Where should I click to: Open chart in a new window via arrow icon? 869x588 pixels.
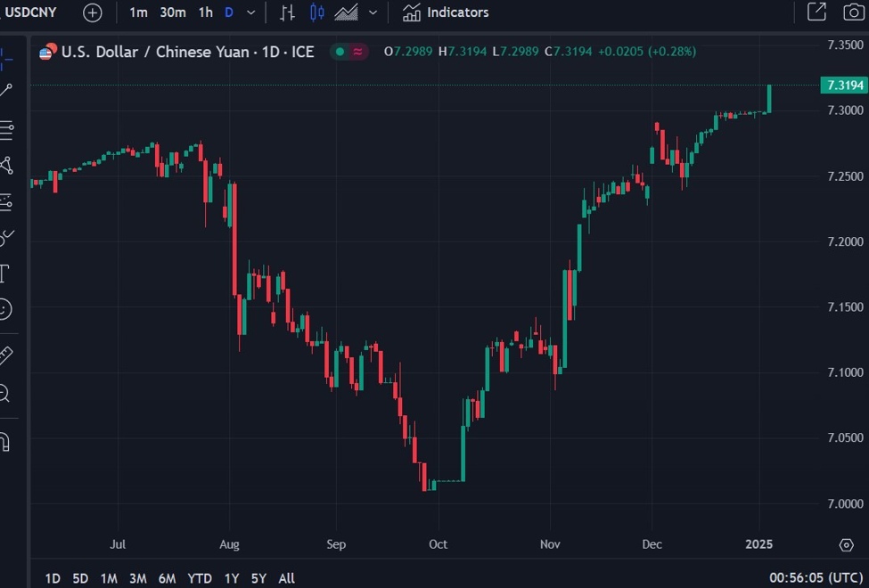click(816, 12)
